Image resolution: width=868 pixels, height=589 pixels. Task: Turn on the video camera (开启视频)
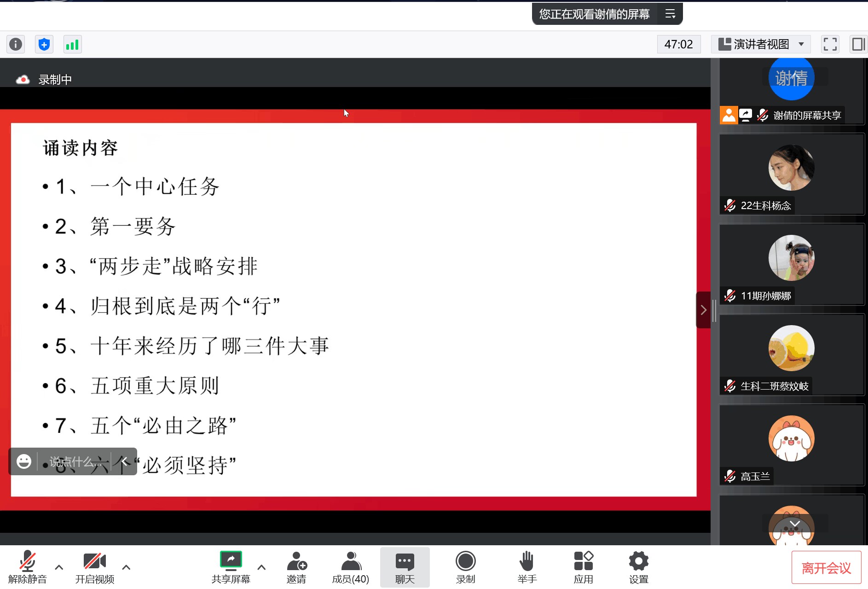click(x=95, y=567)
